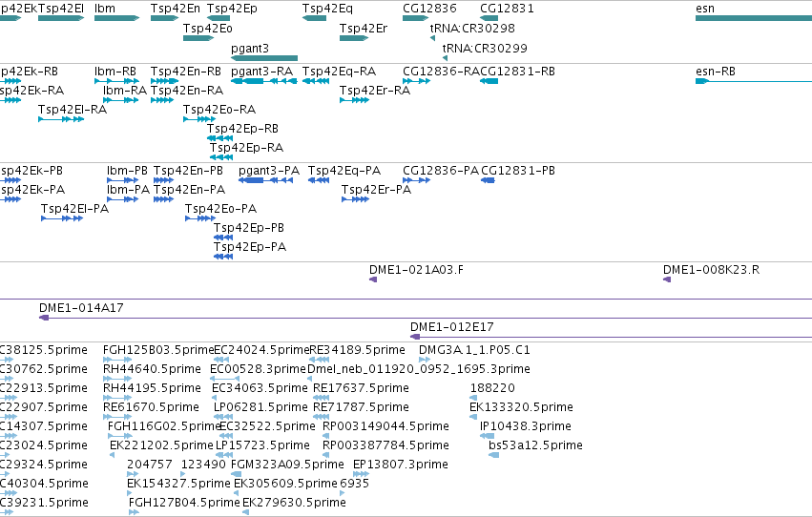This screenshot has height=517, width=812.
Task: Select EST RE17637.5prime
Action: 321,398
